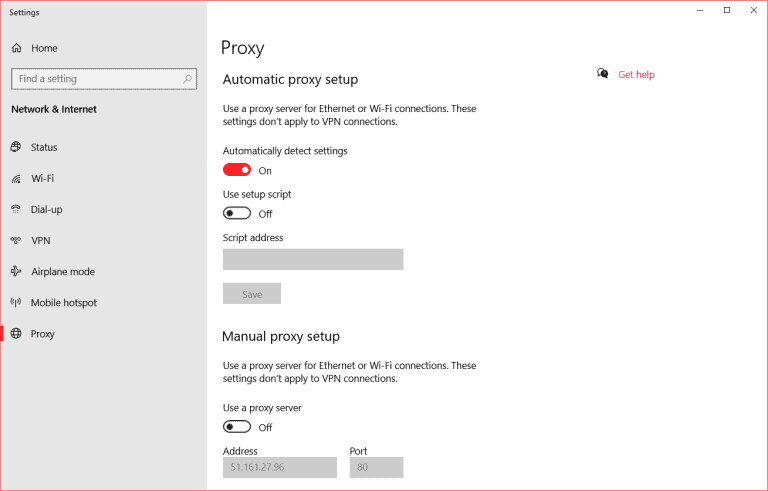Click the Dial-up phone icon
This screenshot has height=491, width=768.
point(16,210)
